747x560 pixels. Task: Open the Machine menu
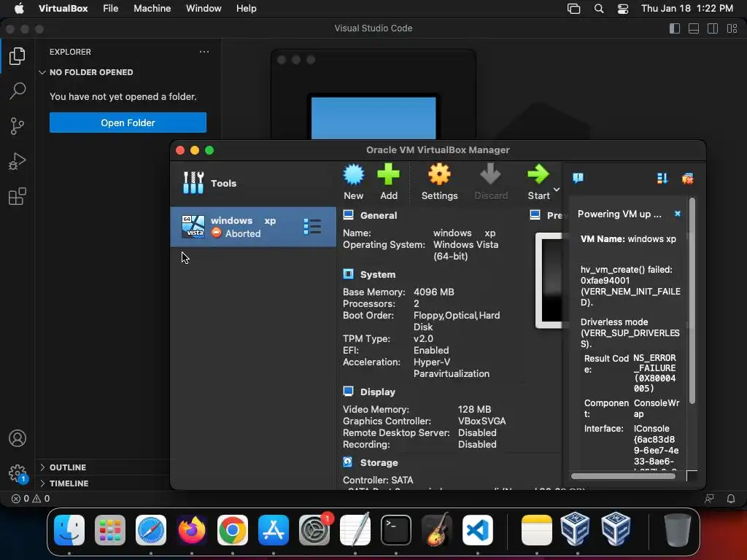click(x=152, y=9)
